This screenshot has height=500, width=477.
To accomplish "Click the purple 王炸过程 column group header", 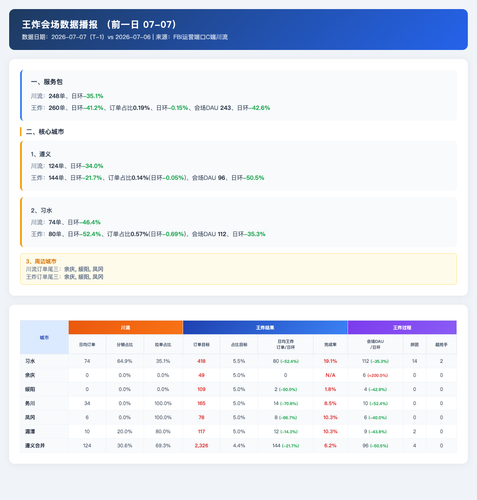I will point(402,328).
